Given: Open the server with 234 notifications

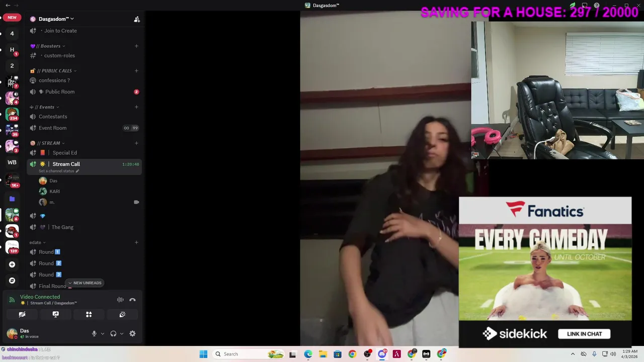Looking at the screenshot, I should (x=12, y=114).
